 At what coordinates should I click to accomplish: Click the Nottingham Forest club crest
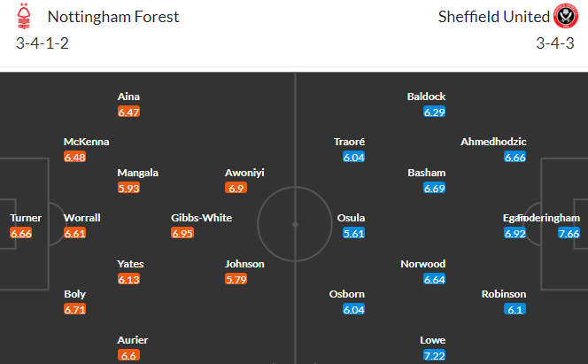tap(24, 16)
